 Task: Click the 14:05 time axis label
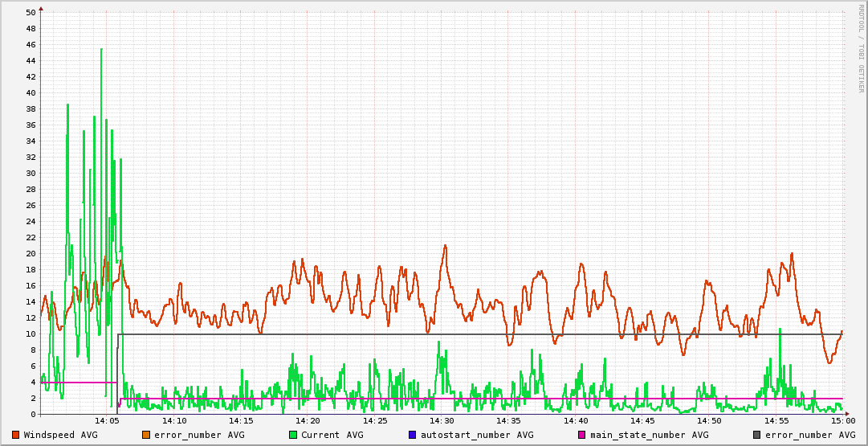[108, 421]
